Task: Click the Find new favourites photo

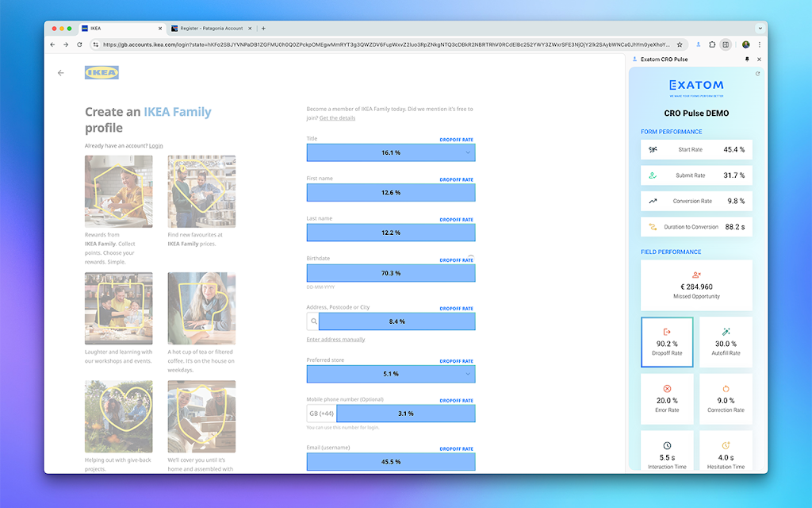Action: pyautogui.click(x=201, y=191)
